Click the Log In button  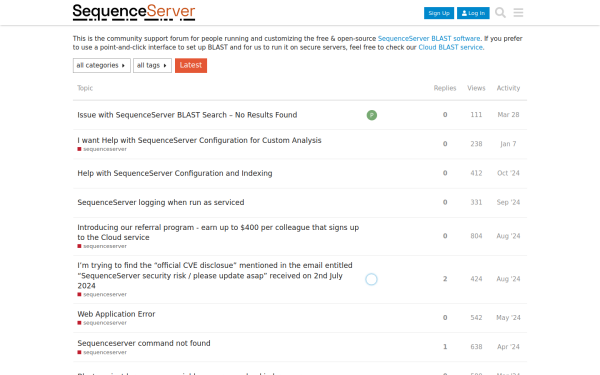[473, 13]
